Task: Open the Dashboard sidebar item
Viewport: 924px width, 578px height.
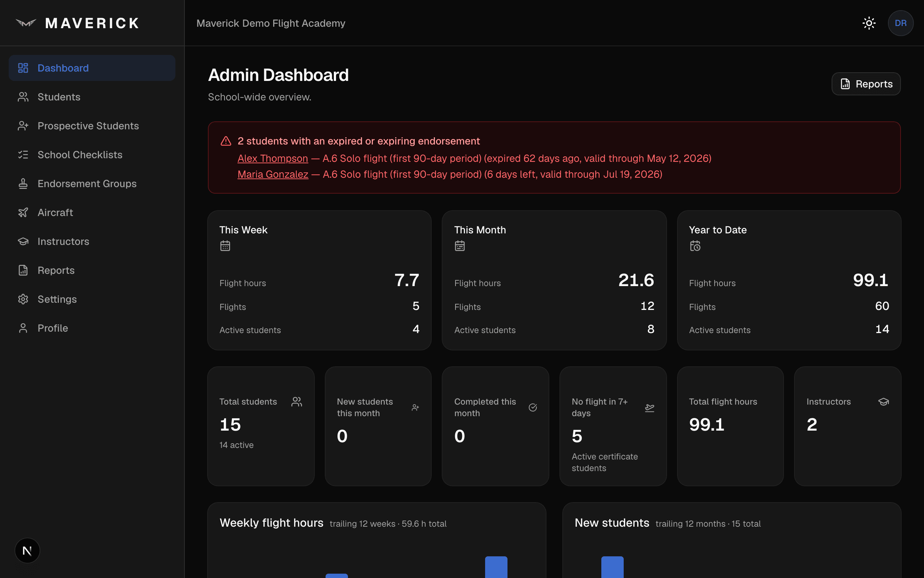Action: (x=92, y=68)
